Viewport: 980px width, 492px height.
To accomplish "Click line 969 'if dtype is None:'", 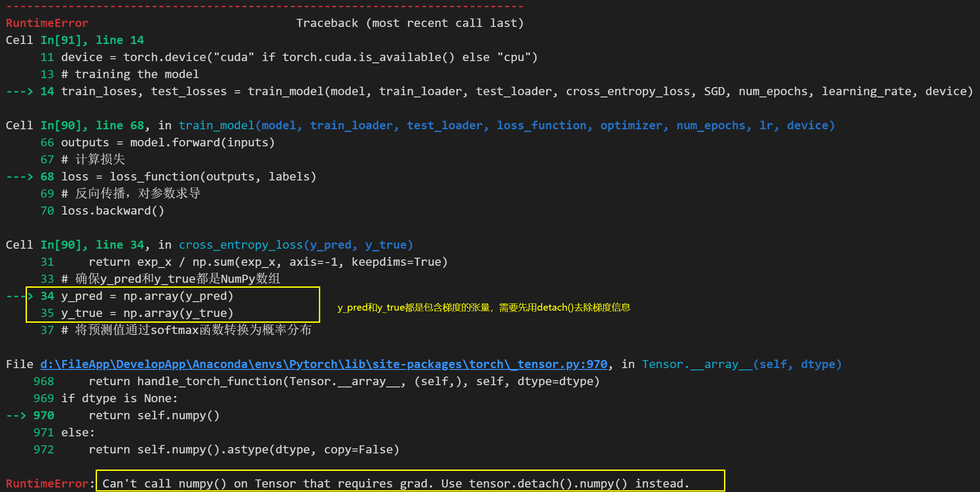I will pos(119,399).
